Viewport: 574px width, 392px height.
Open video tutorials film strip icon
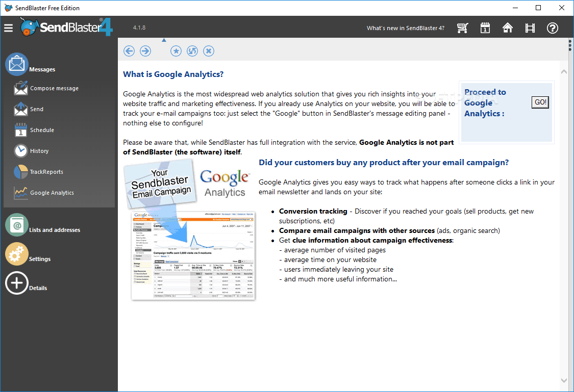point(530,28)
